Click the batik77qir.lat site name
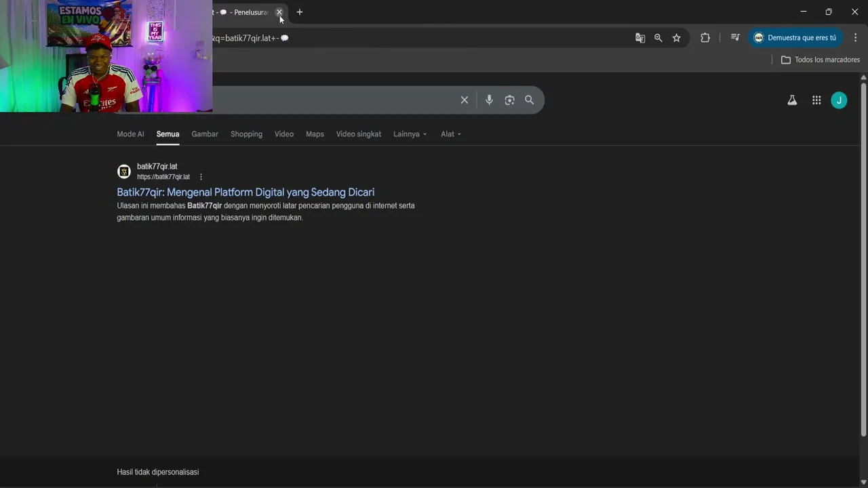 [x=157, y=167]
